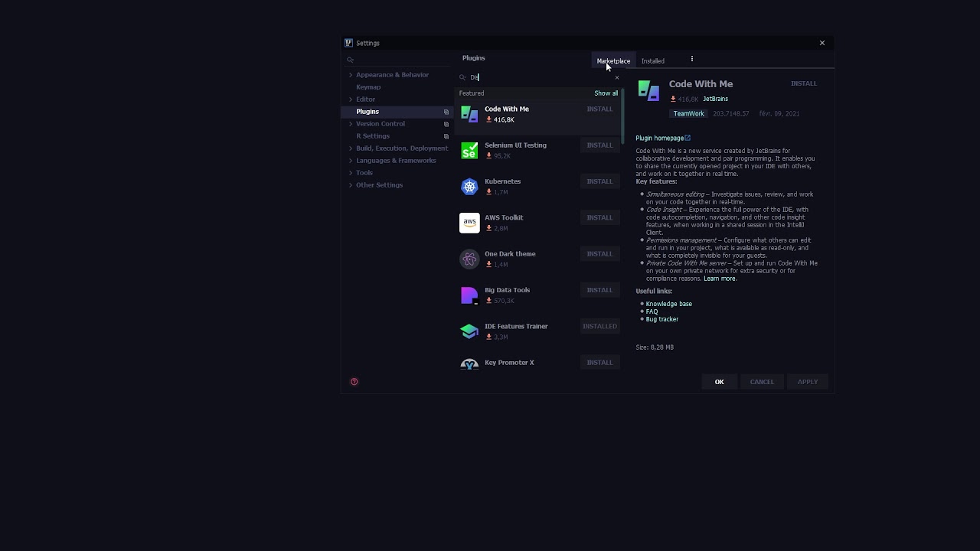The width and height of the screenshot is (980, 551).
Task: Click the plugin list vertical scrollbar
Action: [622, 115]
